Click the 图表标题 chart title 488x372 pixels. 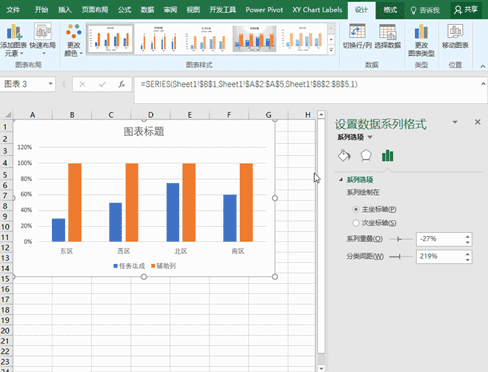[144, 131]
